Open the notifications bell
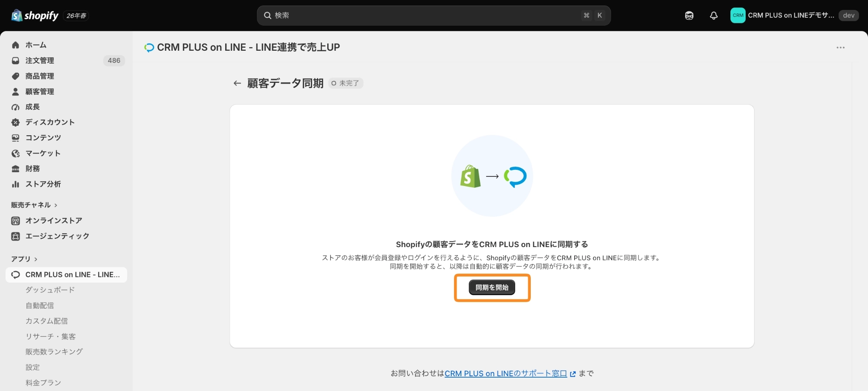Screen dimensions: 868x391 713,16
